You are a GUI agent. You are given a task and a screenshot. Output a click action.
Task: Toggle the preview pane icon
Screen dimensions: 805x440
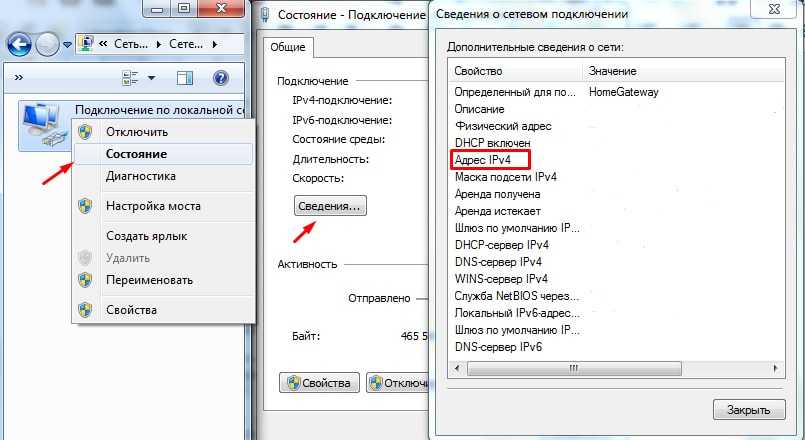click(184, 78)
